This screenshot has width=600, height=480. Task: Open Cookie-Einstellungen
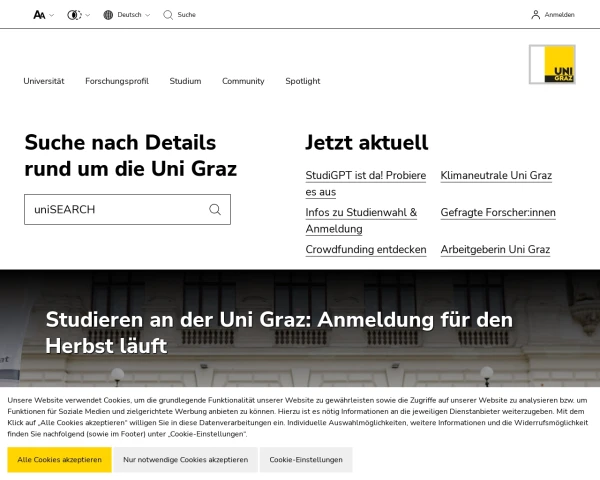[306, 460]
